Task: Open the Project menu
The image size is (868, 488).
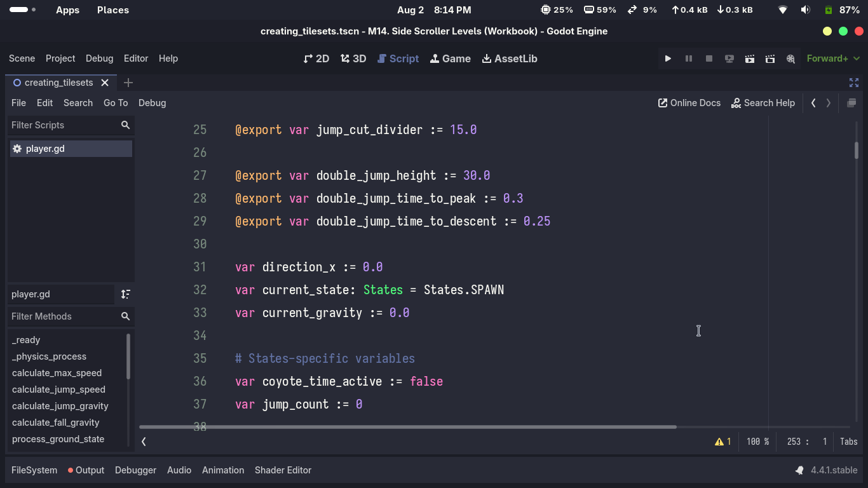Action: 60,58
